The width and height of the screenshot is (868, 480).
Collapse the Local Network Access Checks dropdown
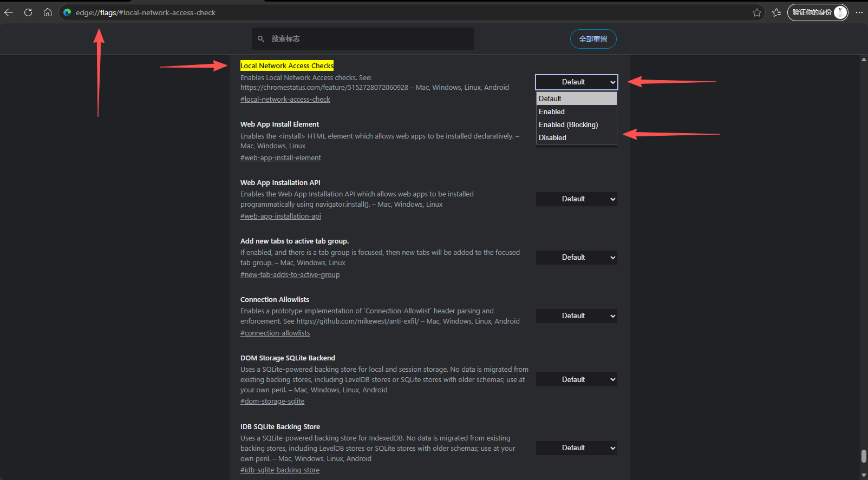tap(576, 82)
